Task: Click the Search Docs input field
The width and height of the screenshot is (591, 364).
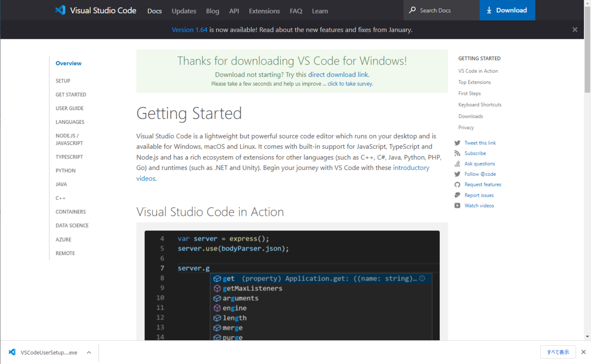Action: click(x=438, y=10)
